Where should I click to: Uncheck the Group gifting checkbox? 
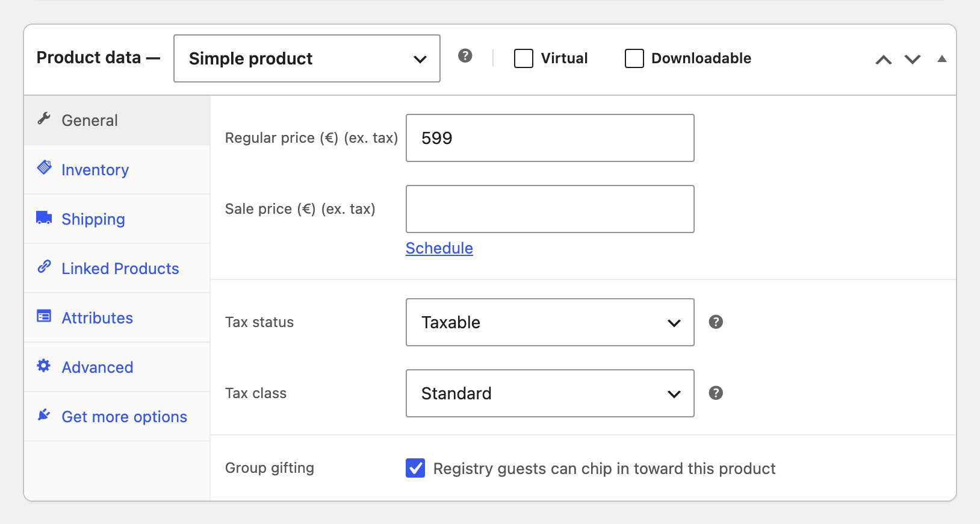click(x=415, y=468)
